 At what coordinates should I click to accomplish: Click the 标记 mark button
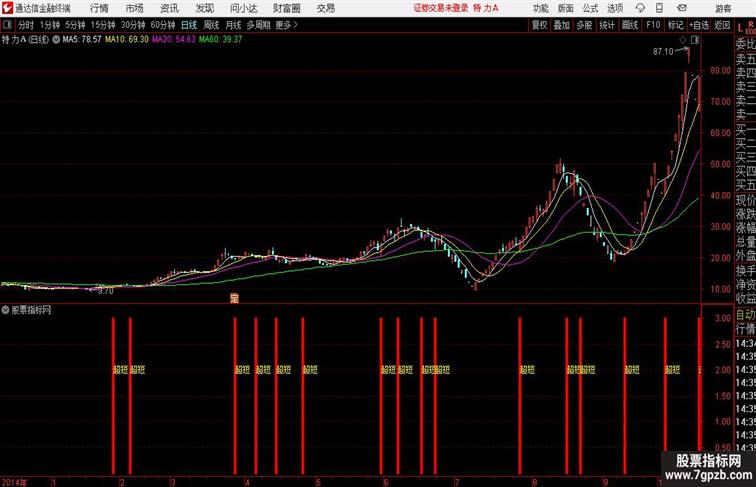pos(675,25)
